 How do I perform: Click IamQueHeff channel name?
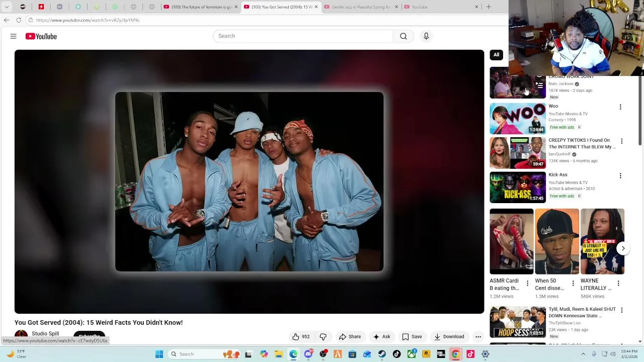[559, 154]
